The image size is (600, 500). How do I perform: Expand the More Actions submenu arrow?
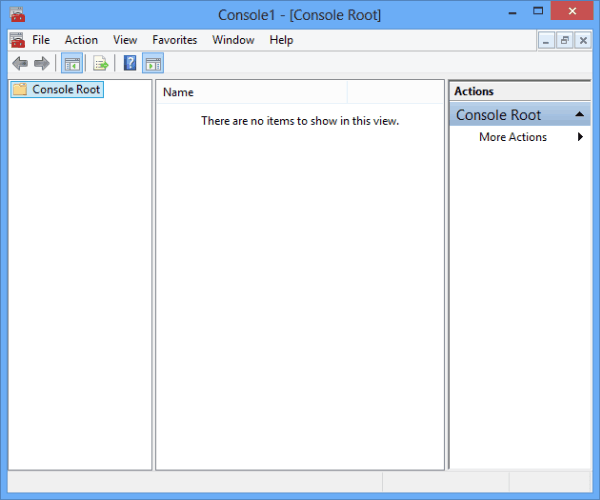(580, 137)
